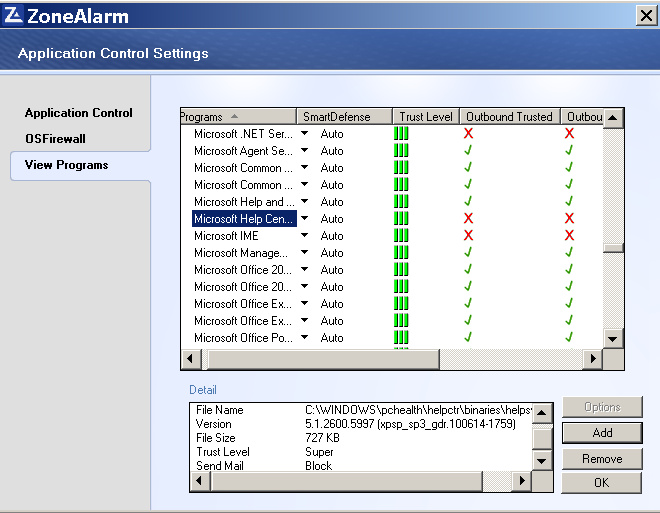Close the ZoneAlarm window
660x513 pixels.
pos(647,16)
